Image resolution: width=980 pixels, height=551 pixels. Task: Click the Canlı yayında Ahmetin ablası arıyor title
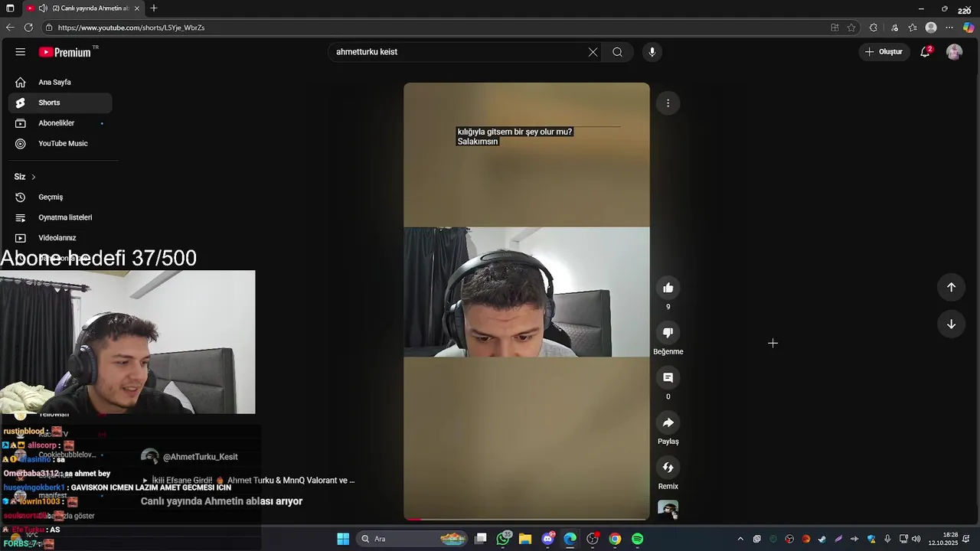click(222, 501)
